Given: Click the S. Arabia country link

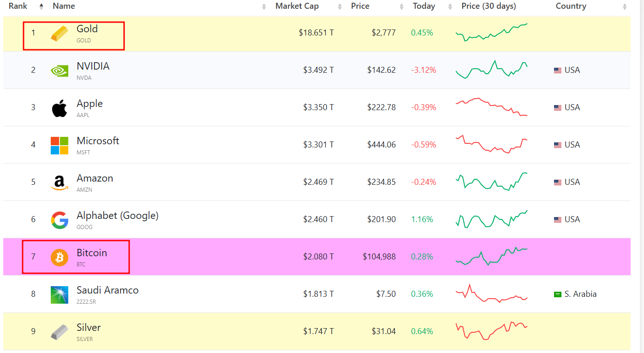Looking at the screenshot, I should (x=580, y=294).
